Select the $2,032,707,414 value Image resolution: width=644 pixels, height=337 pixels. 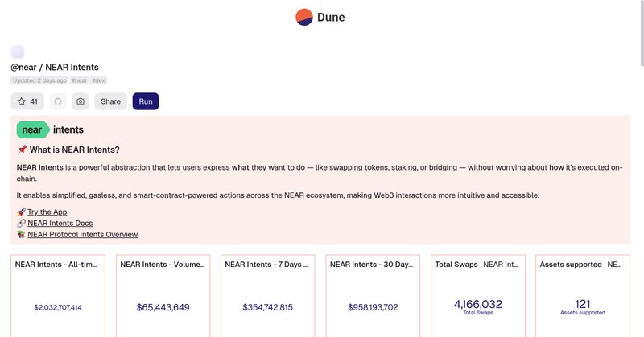point(58,307)
